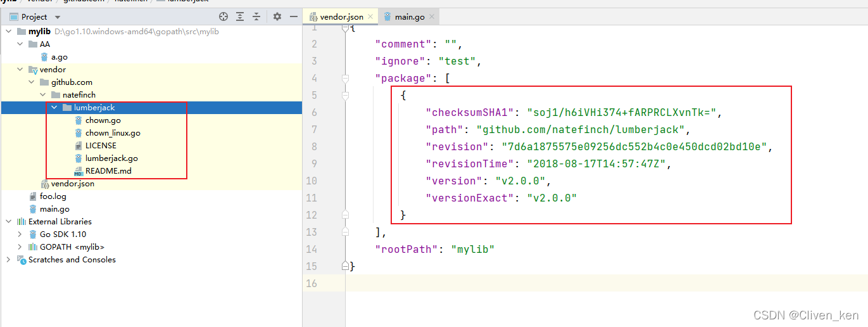The width and height of the screenshot is (868, 327).
Task: Collapse the vendor folder chevron
Action: click(20, 70)
